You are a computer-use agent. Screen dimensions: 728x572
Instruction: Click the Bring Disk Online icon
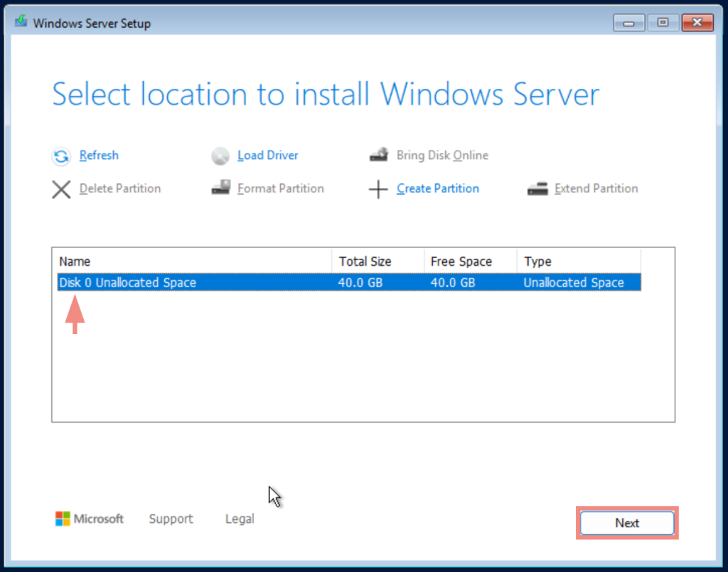coord(379,154)
